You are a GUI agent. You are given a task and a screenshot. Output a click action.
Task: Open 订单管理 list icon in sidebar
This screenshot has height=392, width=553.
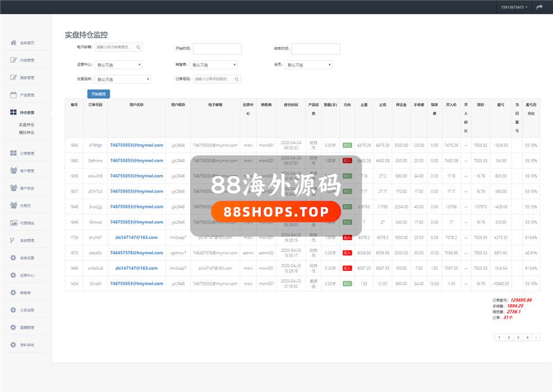coord(13,153)
